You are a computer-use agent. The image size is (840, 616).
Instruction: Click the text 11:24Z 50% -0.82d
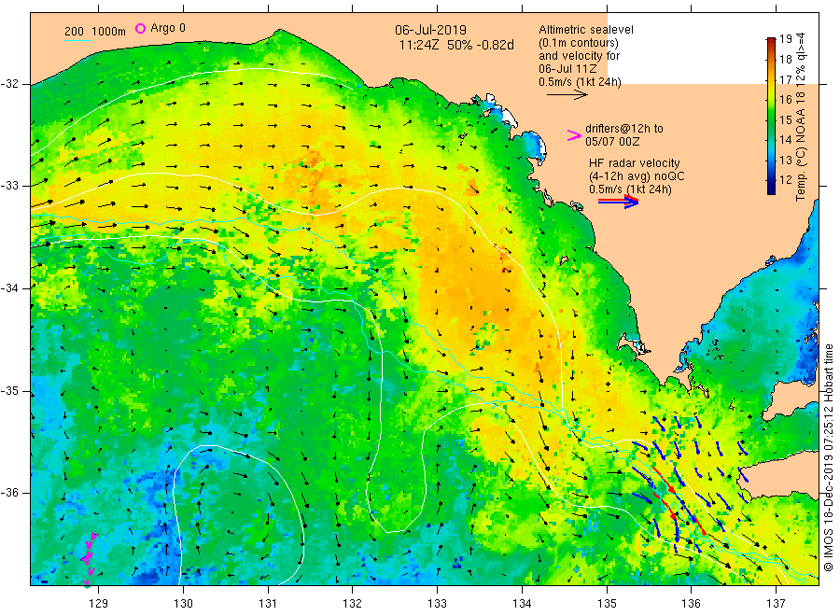(455, 45)
